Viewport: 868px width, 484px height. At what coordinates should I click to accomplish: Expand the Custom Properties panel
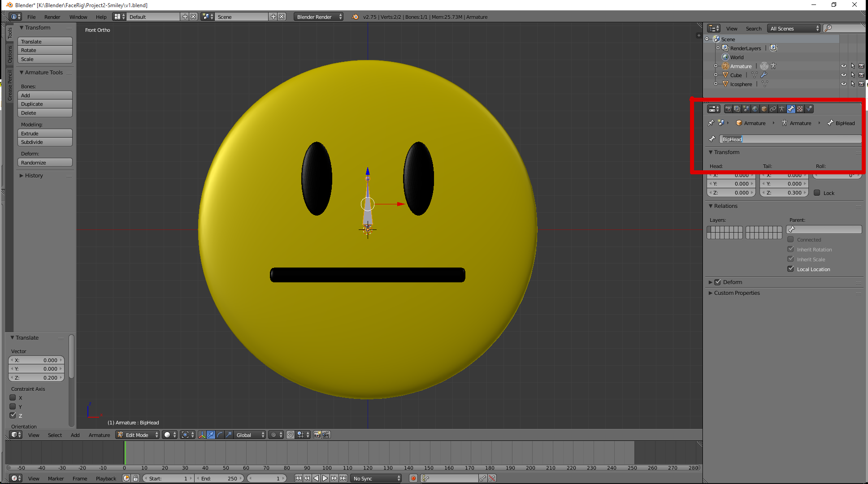(x=736, y=293)
